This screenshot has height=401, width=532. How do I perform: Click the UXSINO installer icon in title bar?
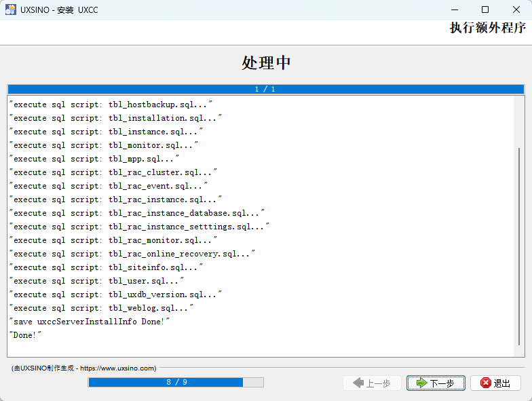(x=11, y=10)
